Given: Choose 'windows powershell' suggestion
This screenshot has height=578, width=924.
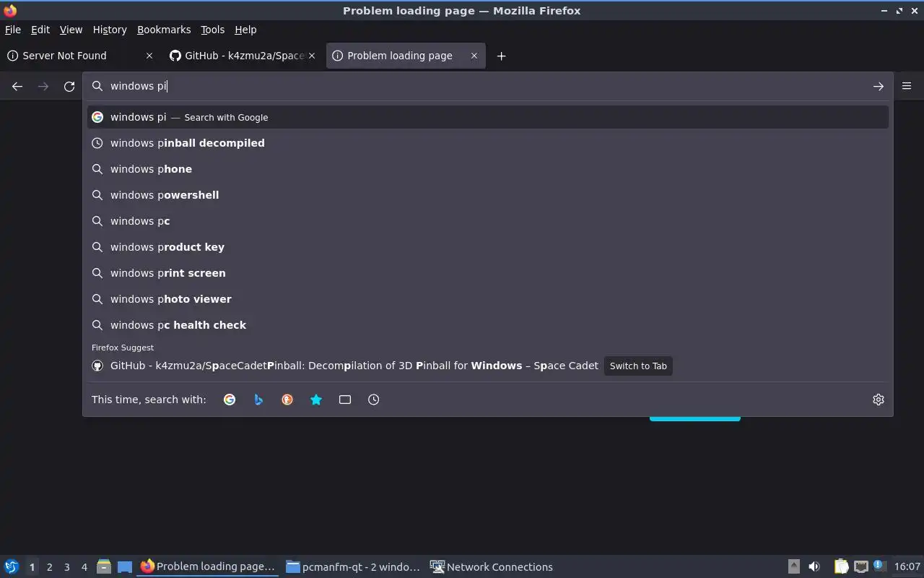Looking at the screenshot, I should 487,195.
